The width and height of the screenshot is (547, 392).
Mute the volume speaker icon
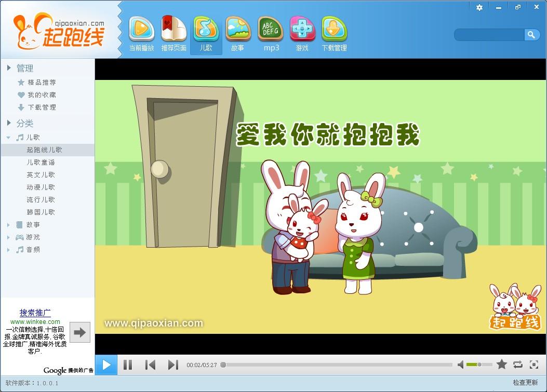(460, 365)
